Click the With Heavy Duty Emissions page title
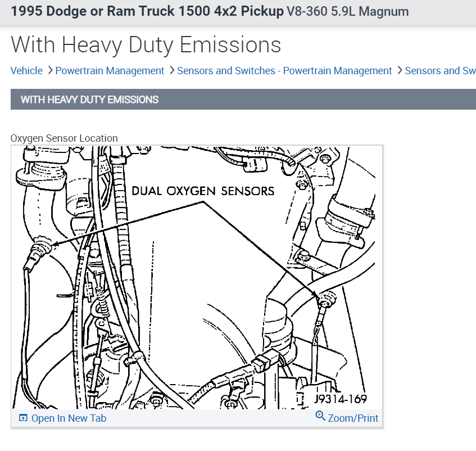476x451 pixels. (146, 44)
